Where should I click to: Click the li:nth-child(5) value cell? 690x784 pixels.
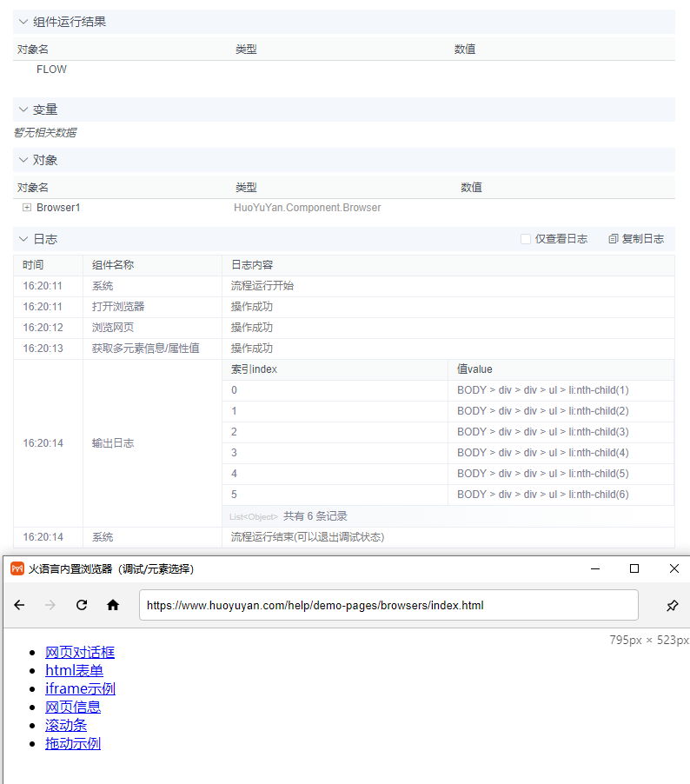click(561, 474)
